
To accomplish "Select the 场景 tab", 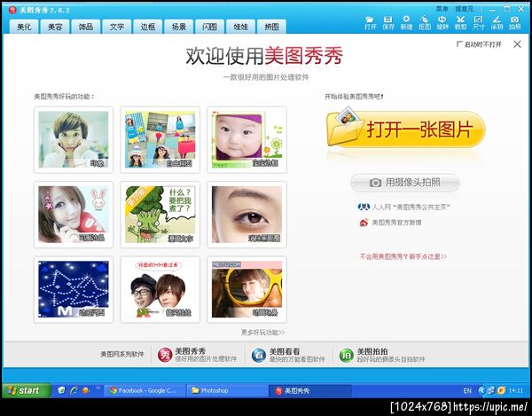I will coord(179,27).
